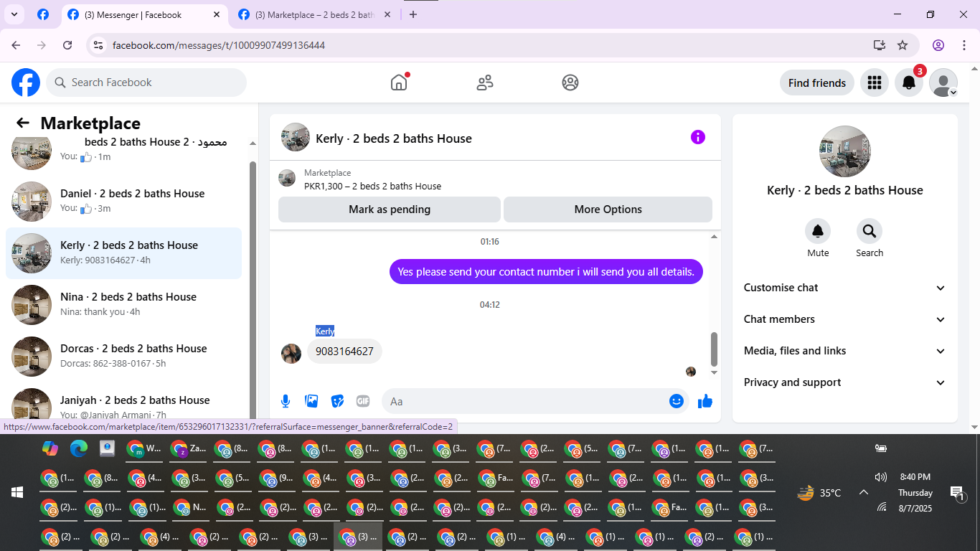
Task: Open Daniel's 2 beds 2 baths conversation
Action: point(123,201)
